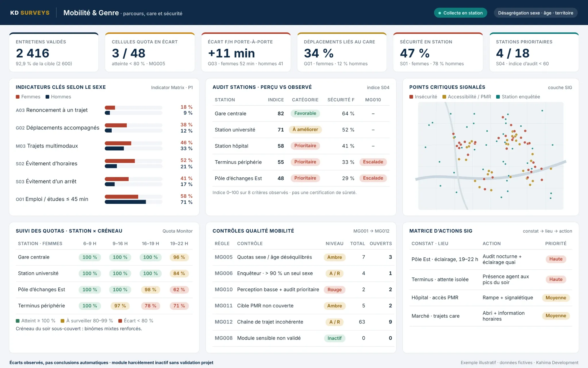588x368 pixels.
Task: Click the 78 % quota cell
Action: click(150, 306)
